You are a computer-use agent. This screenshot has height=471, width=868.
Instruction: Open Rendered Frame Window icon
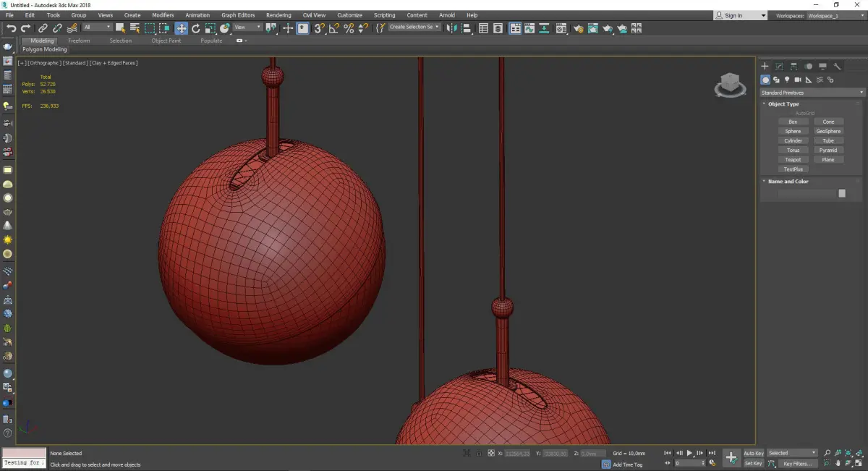tap(592, 28)
